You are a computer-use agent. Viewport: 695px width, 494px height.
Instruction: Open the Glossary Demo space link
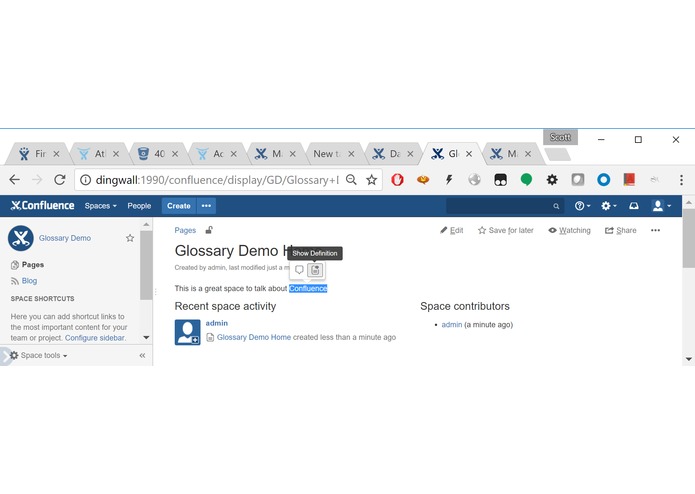(65, 238)
